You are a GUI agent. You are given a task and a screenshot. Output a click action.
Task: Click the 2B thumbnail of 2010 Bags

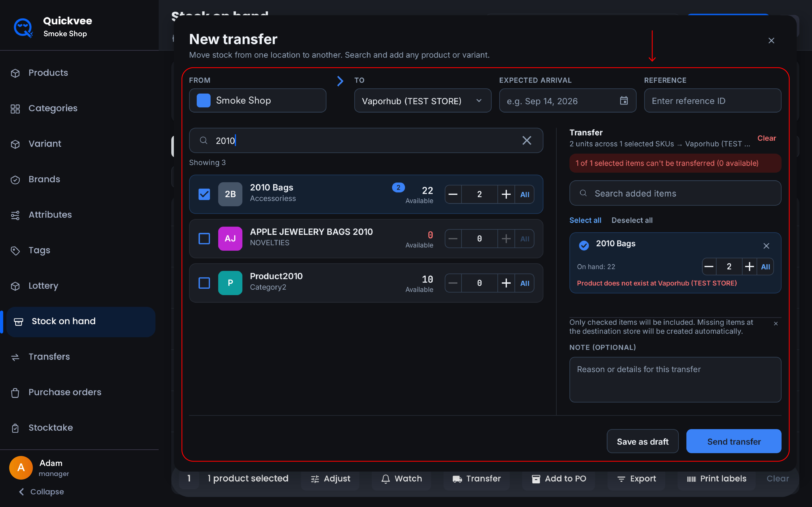pos(230,194)
